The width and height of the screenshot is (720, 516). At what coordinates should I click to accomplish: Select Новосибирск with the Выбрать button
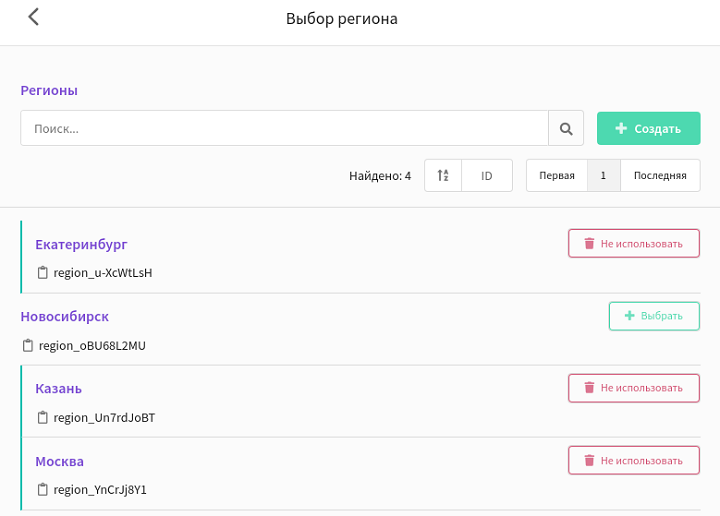pos(654,316)
